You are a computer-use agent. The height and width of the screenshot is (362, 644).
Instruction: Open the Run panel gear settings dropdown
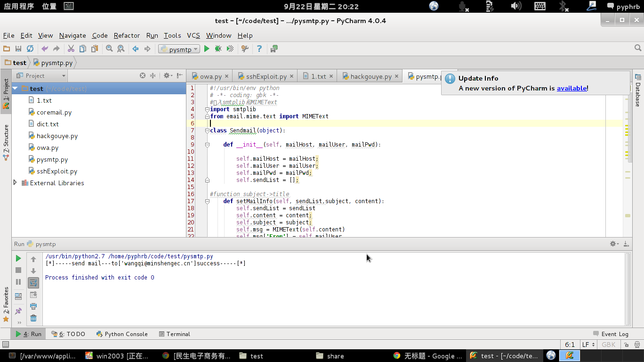(614, 244)
